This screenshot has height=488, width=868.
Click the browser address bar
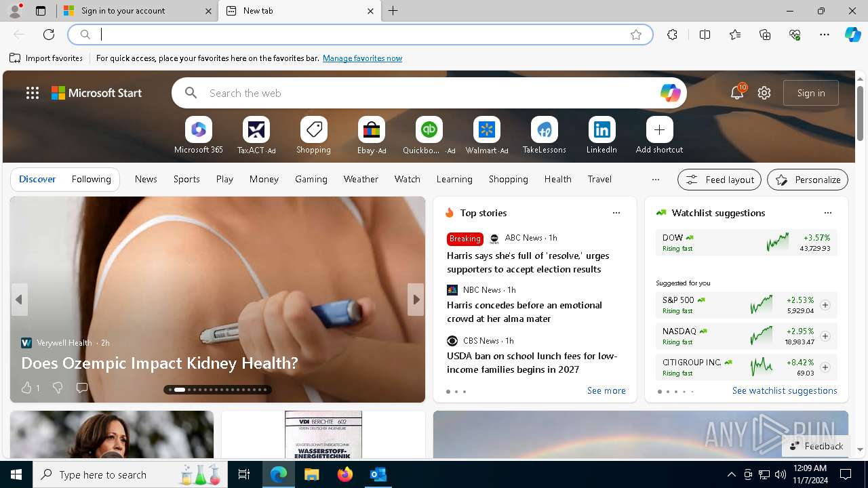[359, 35]
